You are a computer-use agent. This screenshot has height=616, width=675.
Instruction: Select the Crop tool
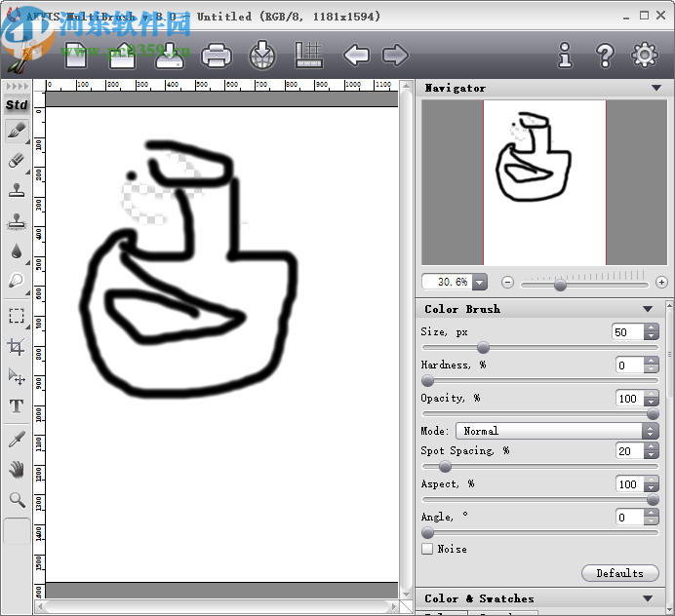pos(17,347)
